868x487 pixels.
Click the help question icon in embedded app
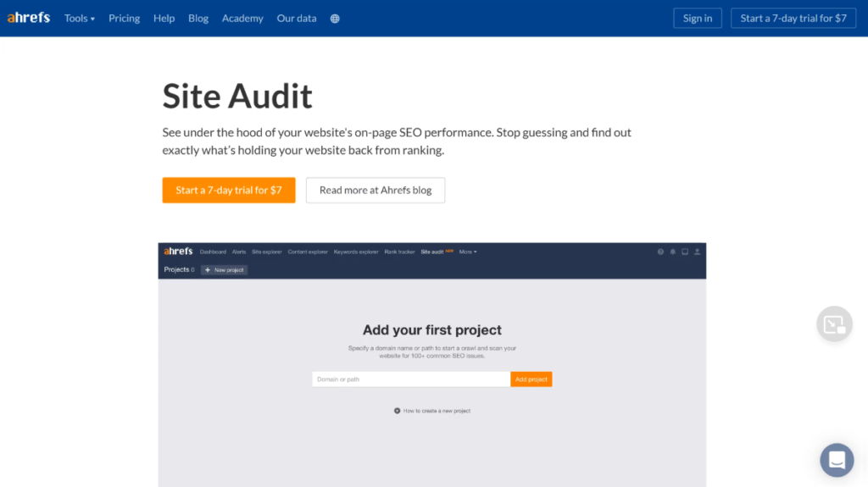pos(660,252)
